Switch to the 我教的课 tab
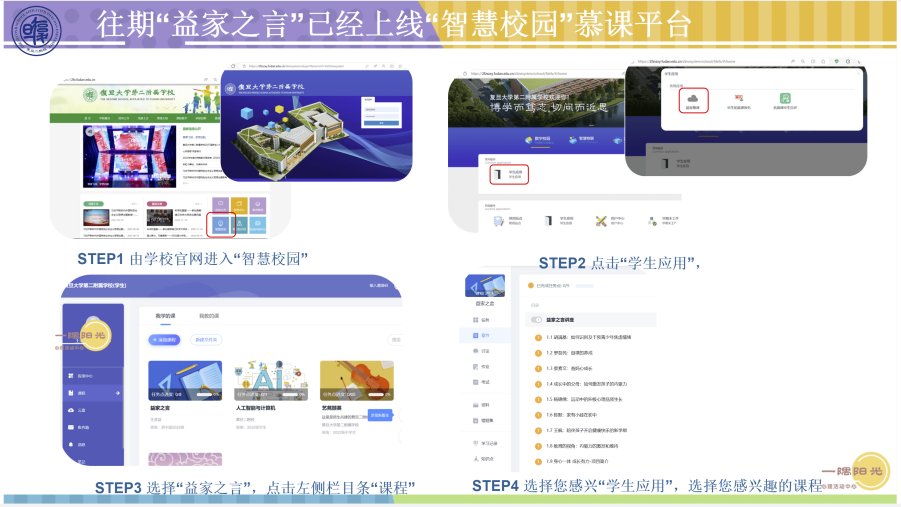Screen dimensions: 901x507 coord(208,316)
